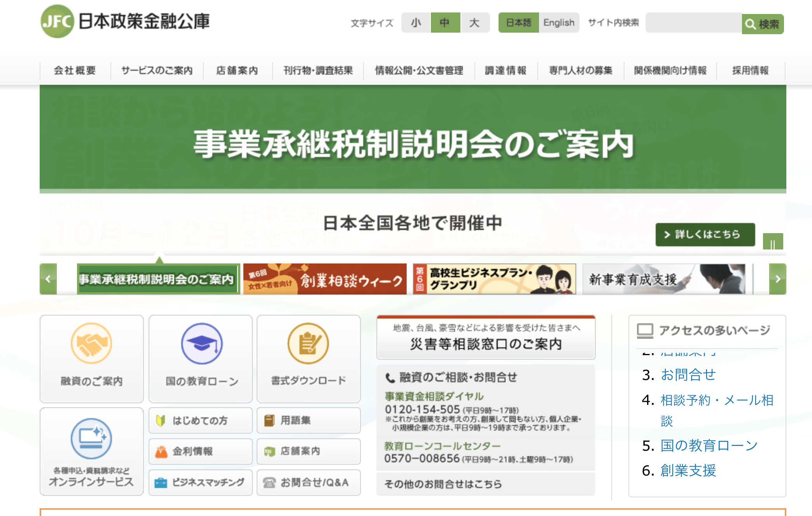Open the 融資のご案内 handshake icon
The height and width of the screenshot is (516, 812).
(x=91, y=343)
